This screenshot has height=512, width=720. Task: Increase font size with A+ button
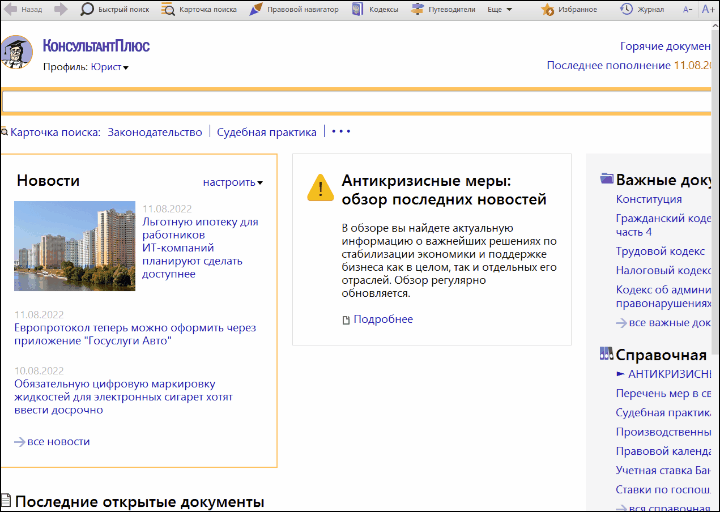[708, 9]
